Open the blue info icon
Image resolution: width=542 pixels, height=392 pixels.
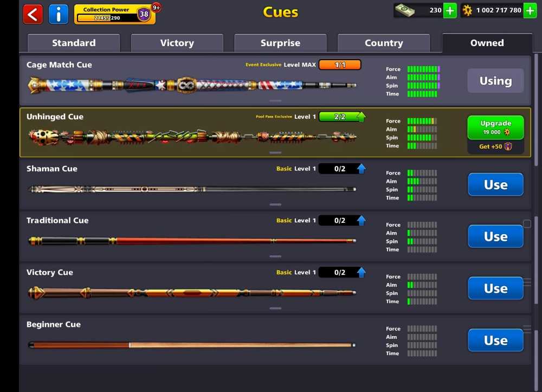pyautogui.click(x=59, y=15)
